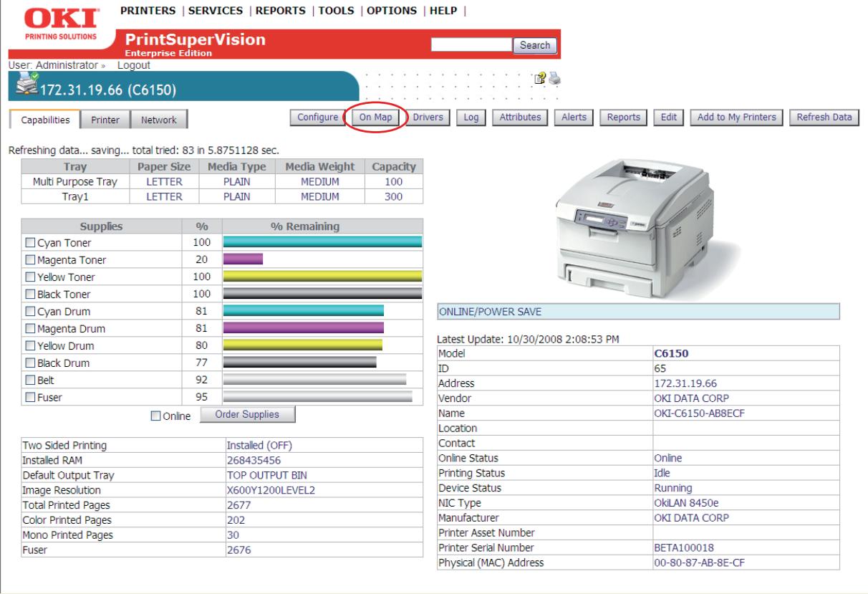Screen dimensions: 868x594
Task: Click the BETA100018 serial number
Action: [x=685, y=547]
